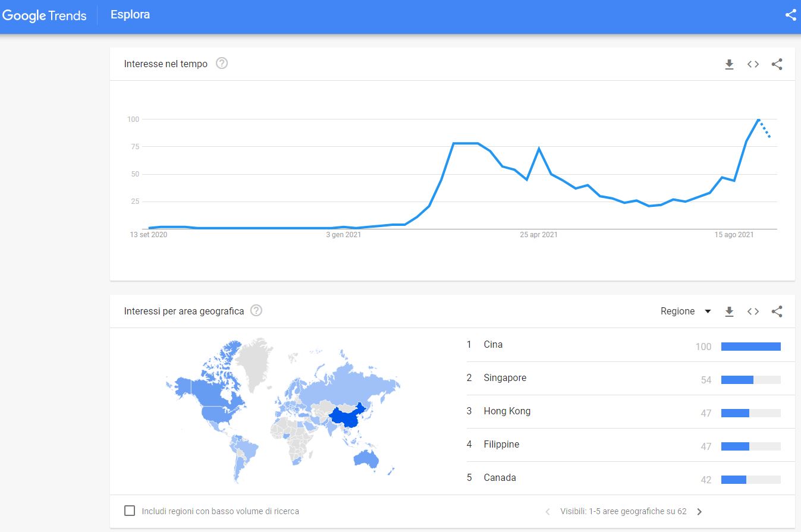Click the Canada interest bar

tap(750, 480)
